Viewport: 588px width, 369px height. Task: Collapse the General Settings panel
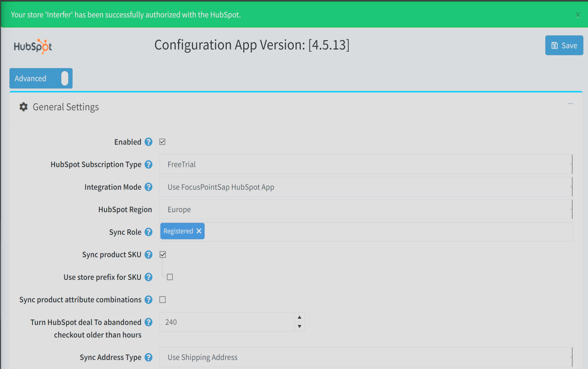tap(570, 104)
